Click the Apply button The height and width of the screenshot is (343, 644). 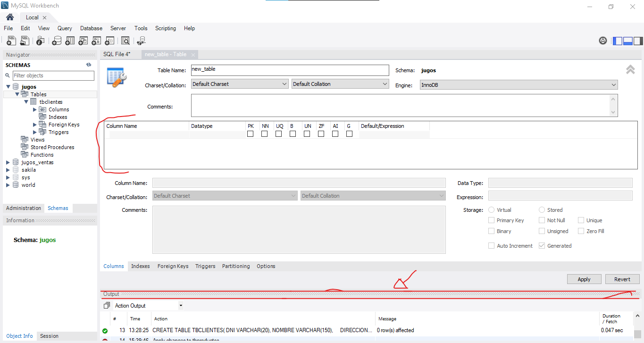tap(584, 279)
